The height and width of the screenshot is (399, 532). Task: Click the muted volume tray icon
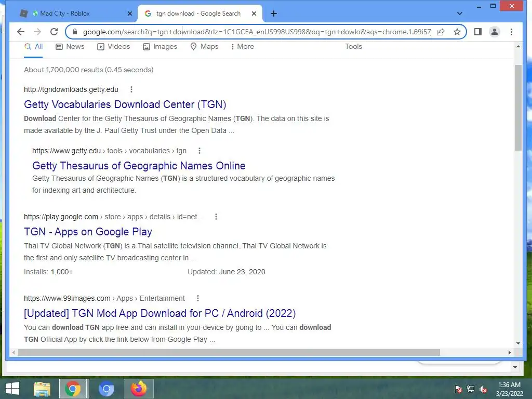tap(483, 389)
